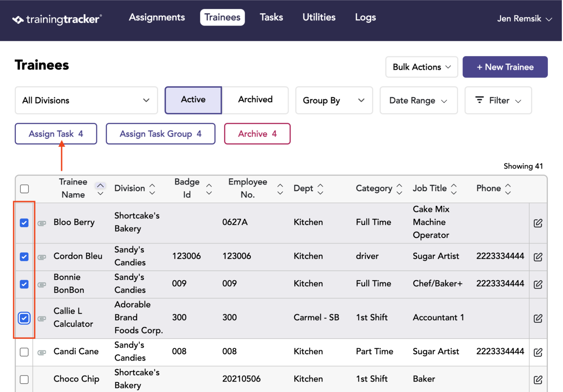The width and height of the screenshot is (563, 392).
Task: Click edit icon for Cordon Bleu row
Action: click(x=538, y=257)
